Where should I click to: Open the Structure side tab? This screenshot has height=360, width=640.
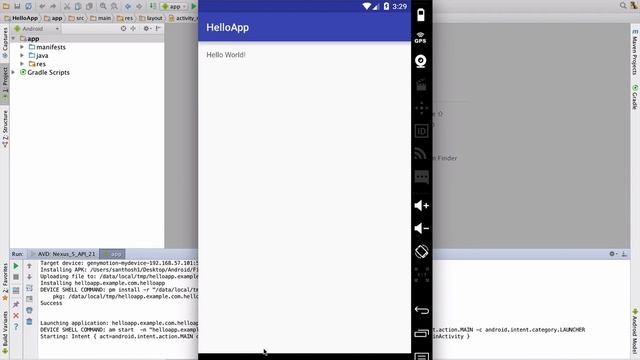5,129
